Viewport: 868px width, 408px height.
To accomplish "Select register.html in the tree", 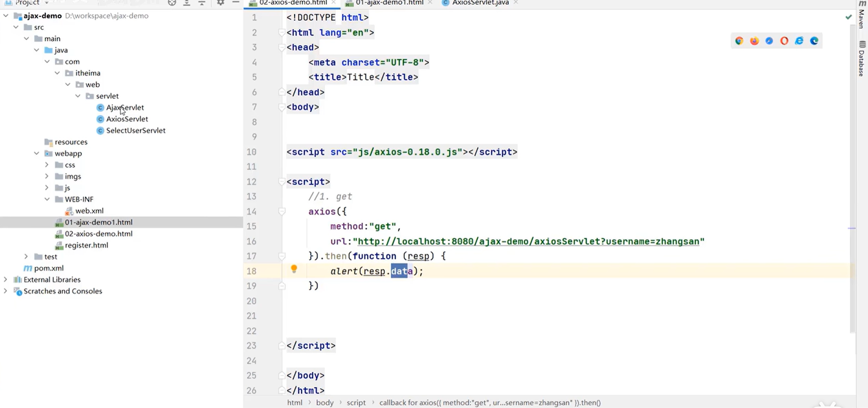I will click(87, 245).
